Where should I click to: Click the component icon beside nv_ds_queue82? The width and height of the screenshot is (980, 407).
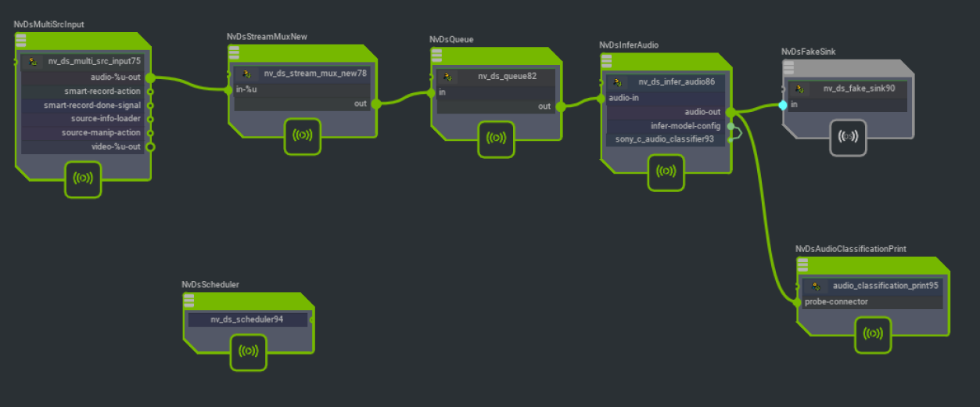pos(447,77)
